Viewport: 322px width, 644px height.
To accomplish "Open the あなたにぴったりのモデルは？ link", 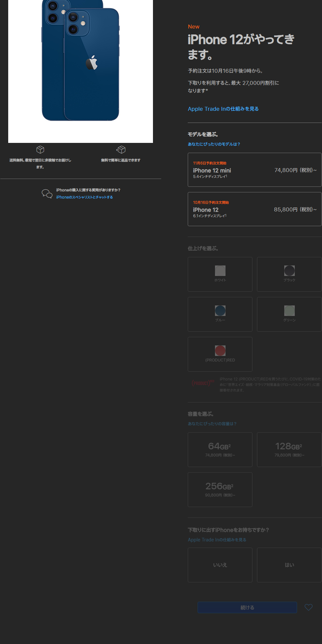I will pyautogui.click(x=214, y=144).
